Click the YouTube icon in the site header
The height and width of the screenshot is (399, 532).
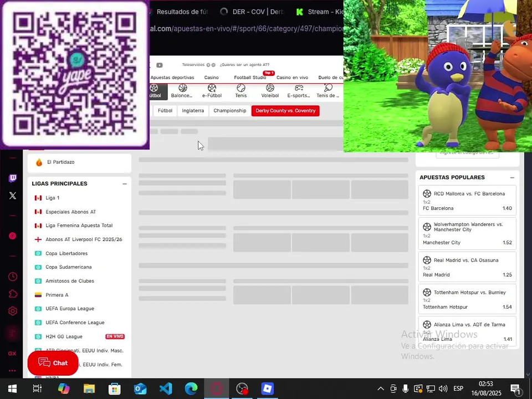tap(160, 65)
